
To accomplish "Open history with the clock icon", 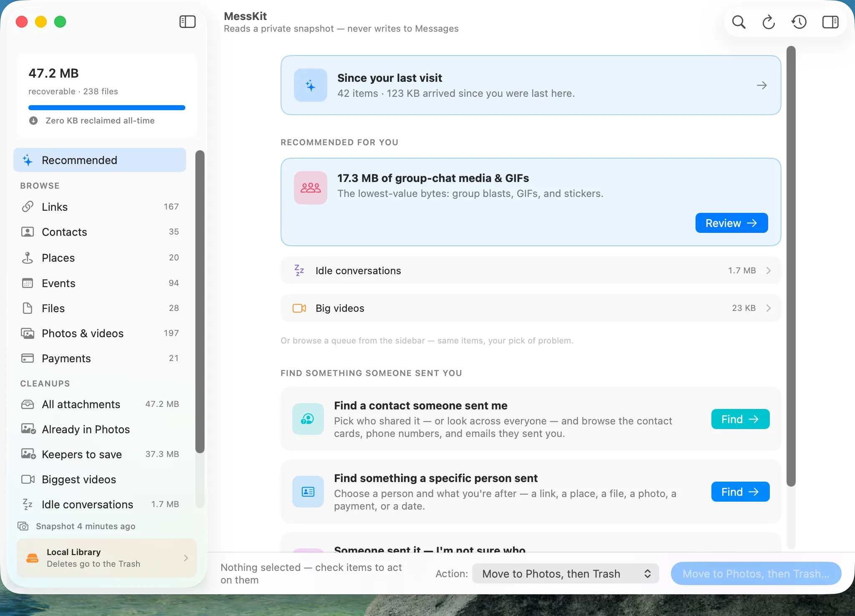I will 799,22.
